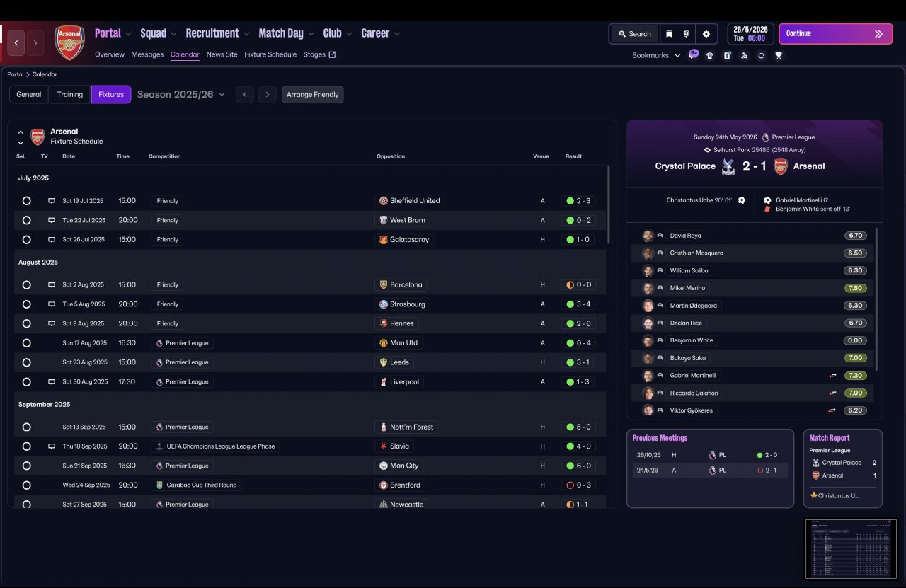
Task: Click the trophy shortcut icon
Action: tap(779, 55)
